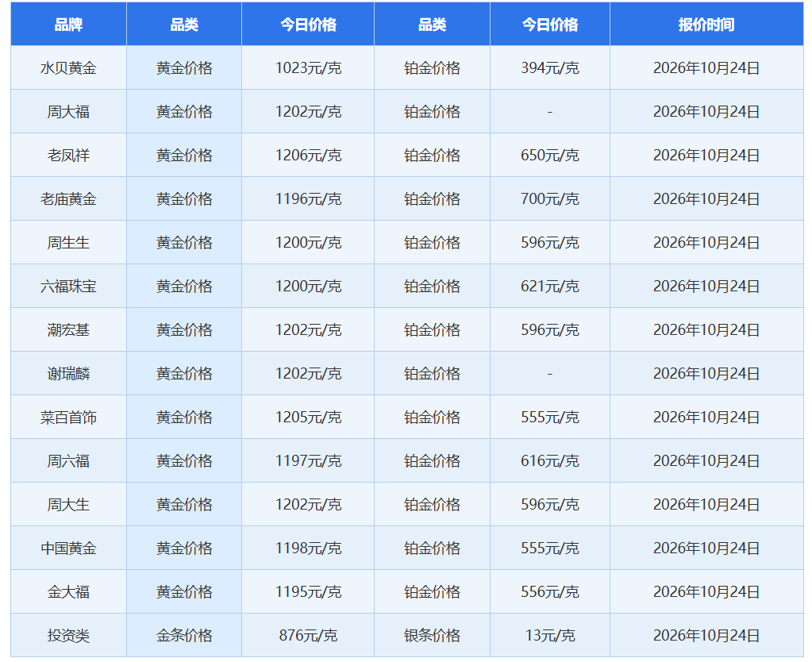Click the 金大福 brand name
The image size is (812, 662).
coord(68,591)
